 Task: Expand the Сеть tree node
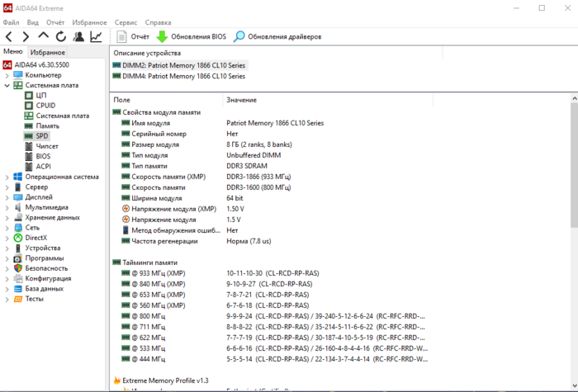(7, 228)
